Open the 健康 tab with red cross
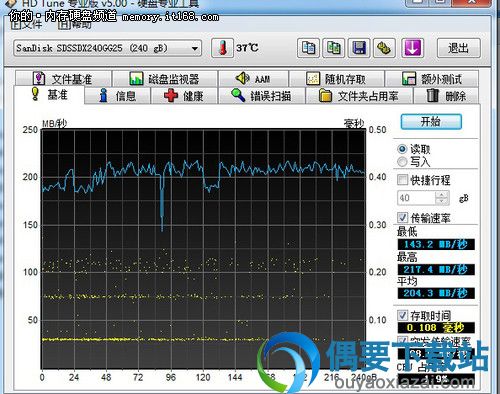The width and height of the screenshot is (500, 394). tap(184, 96)
